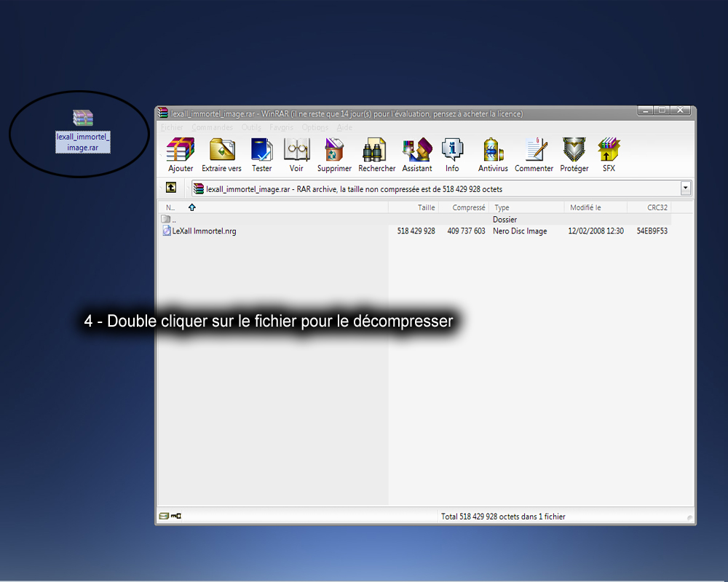Open the Extraire vers tool
Image resolution: width=728 pixels, height=582 pixels.
221,155
